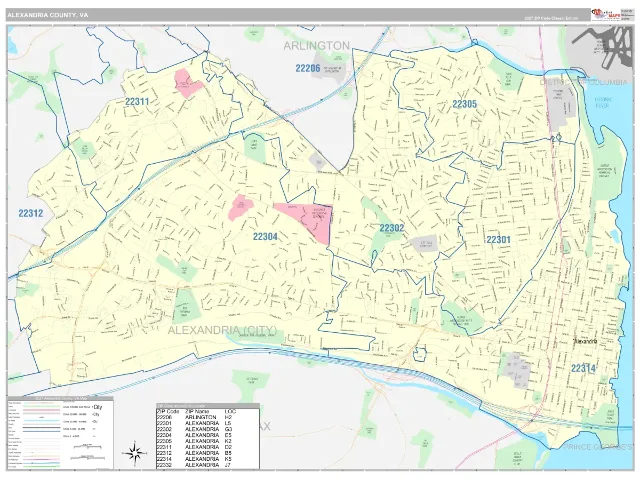640x480 pixels.
Task: Click the "DISTRICT OF COLUMBIA" map label
Action: (584, 82)
